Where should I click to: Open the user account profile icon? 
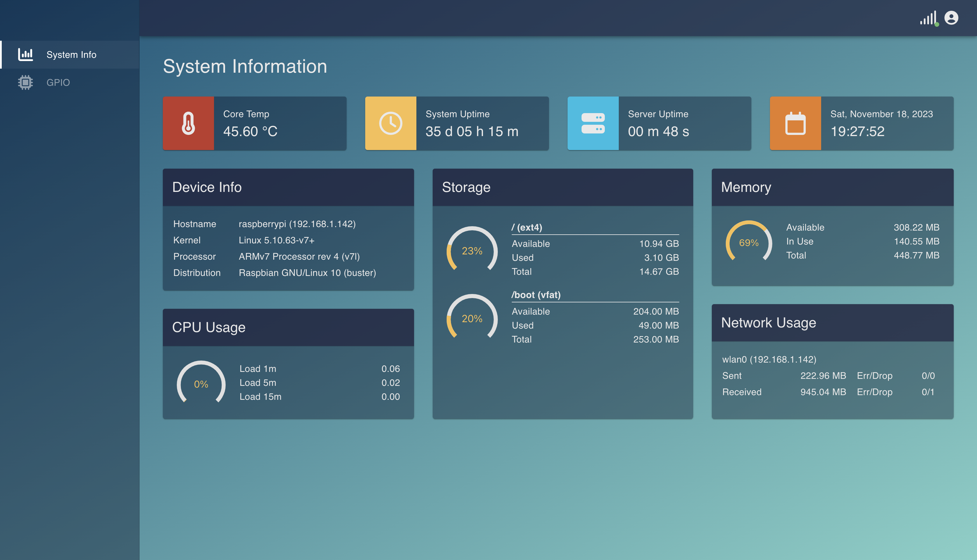(x=951, y=18)
